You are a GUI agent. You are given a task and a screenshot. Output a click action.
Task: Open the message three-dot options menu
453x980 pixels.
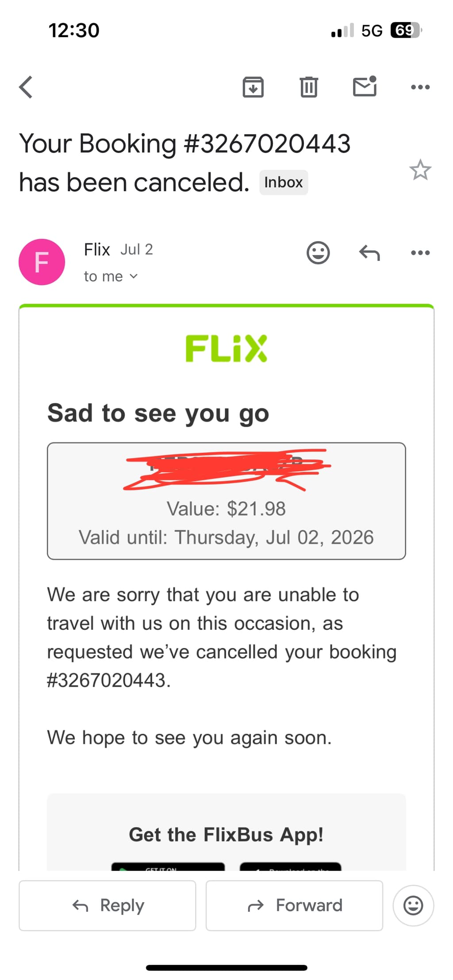click(420, 253)
